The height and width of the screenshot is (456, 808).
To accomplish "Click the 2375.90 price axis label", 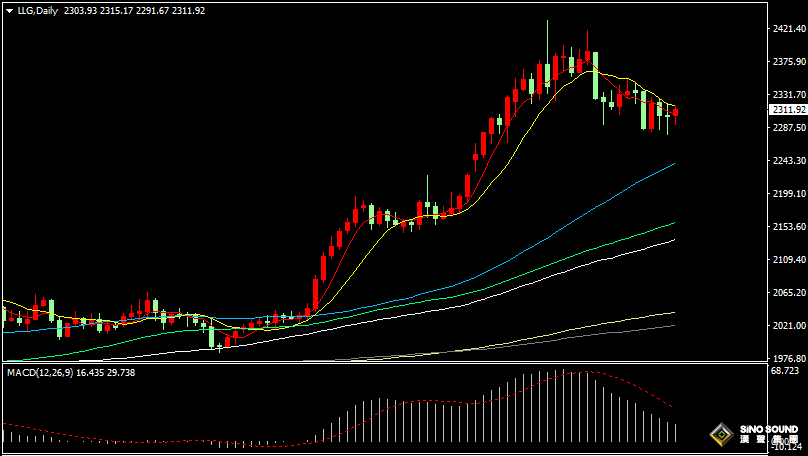I will point(788,62).
